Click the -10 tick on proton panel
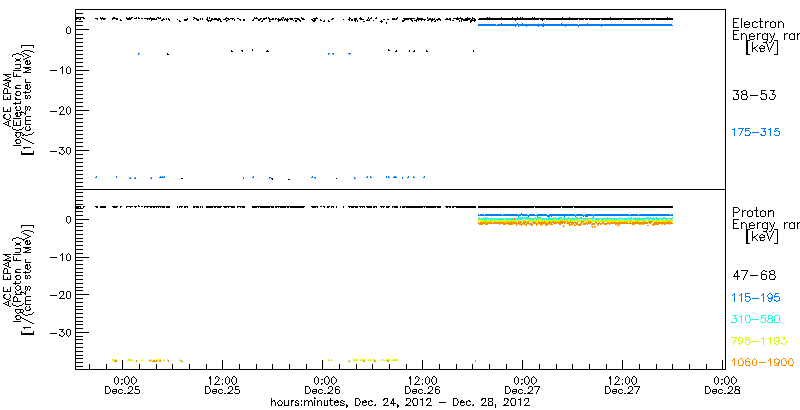The height and width of the screenshot is (410, 800). (x=60, y=258)
